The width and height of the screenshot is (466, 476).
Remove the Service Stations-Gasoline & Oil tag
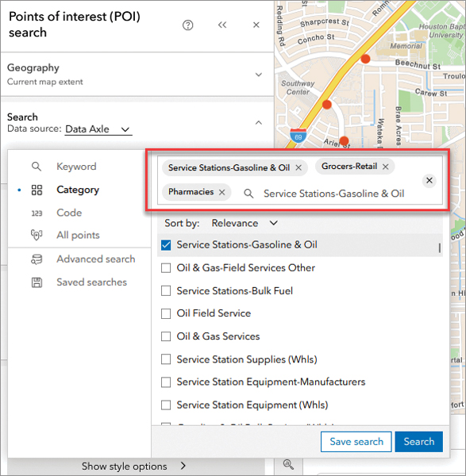(x=298, y=167)
